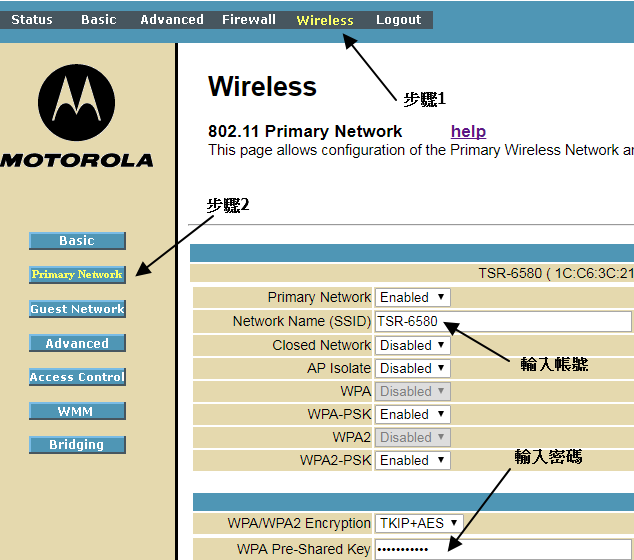Open the WMM settings page
The width and height of the screenshot is (634, 560).
(x=77, y=411)
